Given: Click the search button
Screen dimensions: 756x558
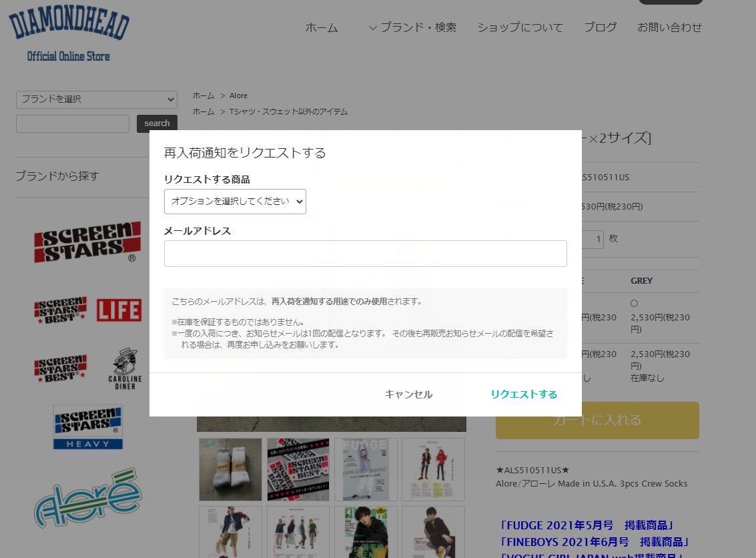Looking at the screenshot, I should [x=157, y=123].
